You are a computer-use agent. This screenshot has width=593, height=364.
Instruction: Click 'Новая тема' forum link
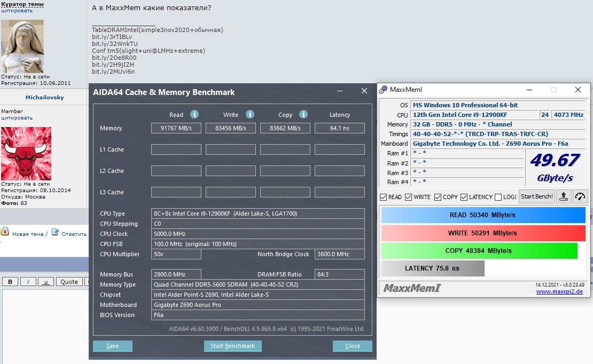pyautogui.click(x=28, y=234)
